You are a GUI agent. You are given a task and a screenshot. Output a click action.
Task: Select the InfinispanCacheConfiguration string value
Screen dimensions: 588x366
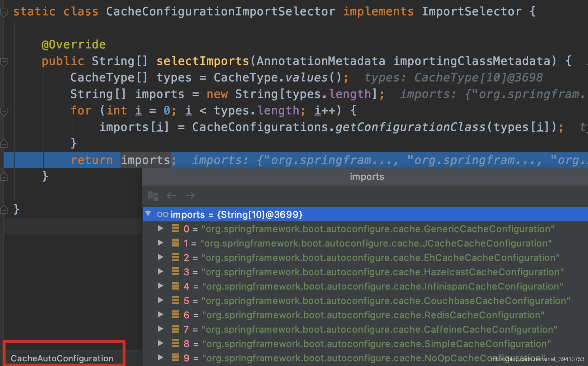[x=383, y=286]
